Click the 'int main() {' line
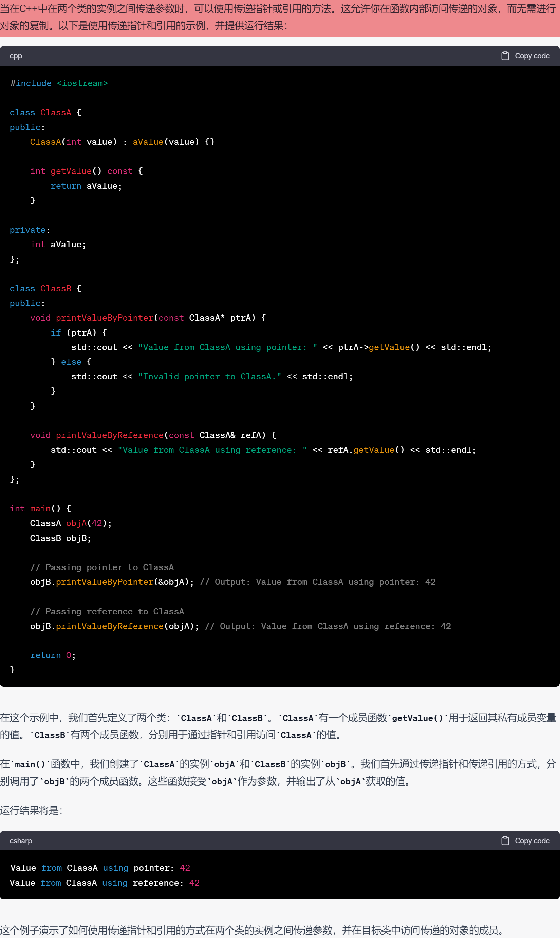 [40, 509]
